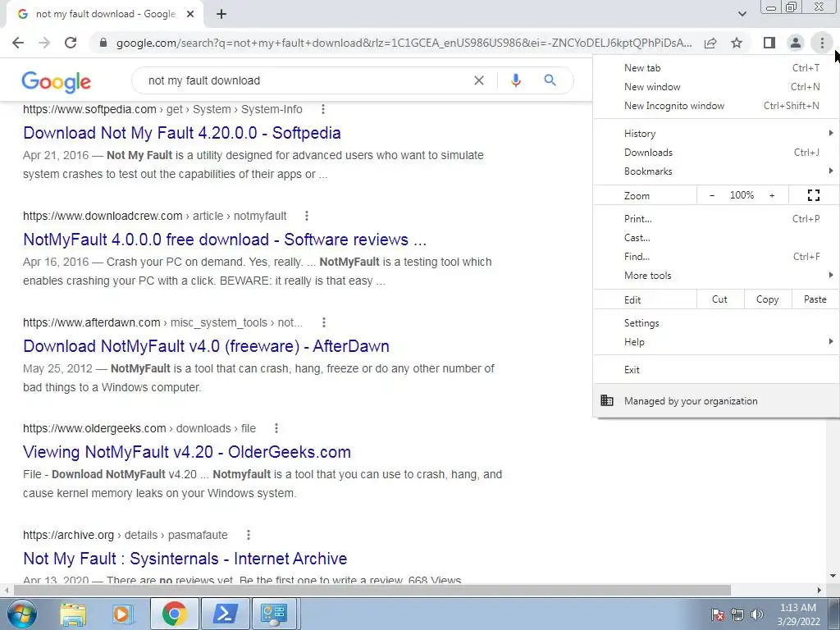The width and height of the screenshot is (840, 630).
Task: Click the network tray icon
Action: (x=737, y=614)
